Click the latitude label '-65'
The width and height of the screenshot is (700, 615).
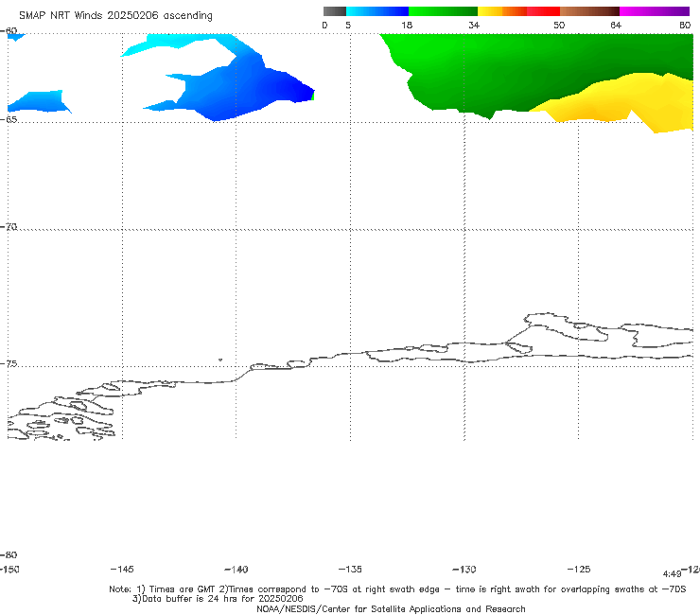point(9,120)
